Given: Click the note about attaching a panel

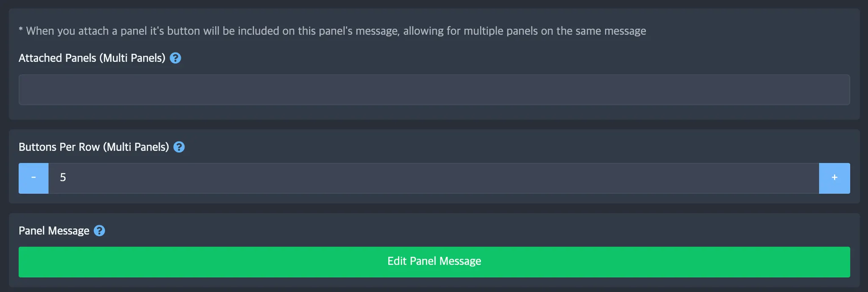Looking at the screenshot, I should click(332, 31).
